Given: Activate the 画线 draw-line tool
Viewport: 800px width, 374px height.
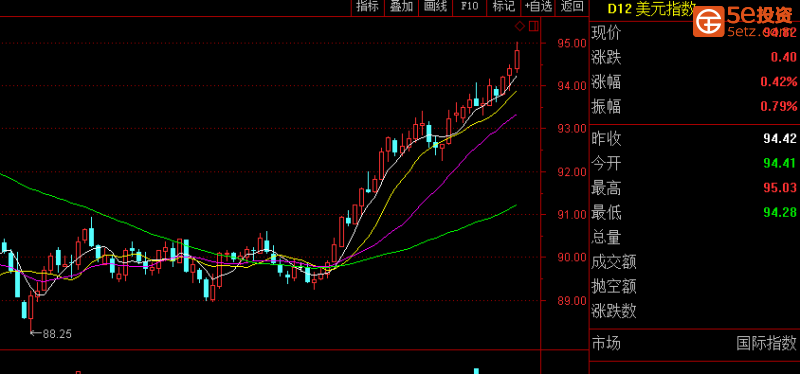Looking at the screenshot, I should pos(435,7).
